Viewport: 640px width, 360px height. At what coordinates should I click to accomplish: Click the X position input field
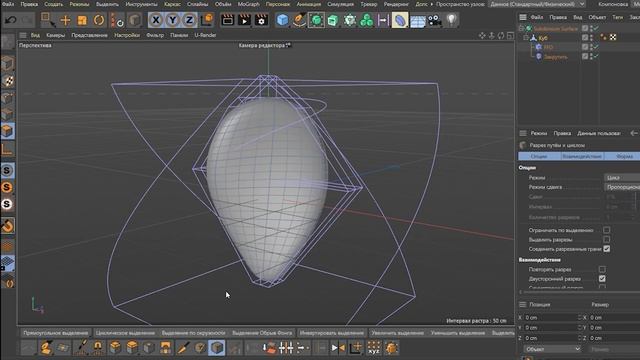pyautogui.click(x=550, y=318)
